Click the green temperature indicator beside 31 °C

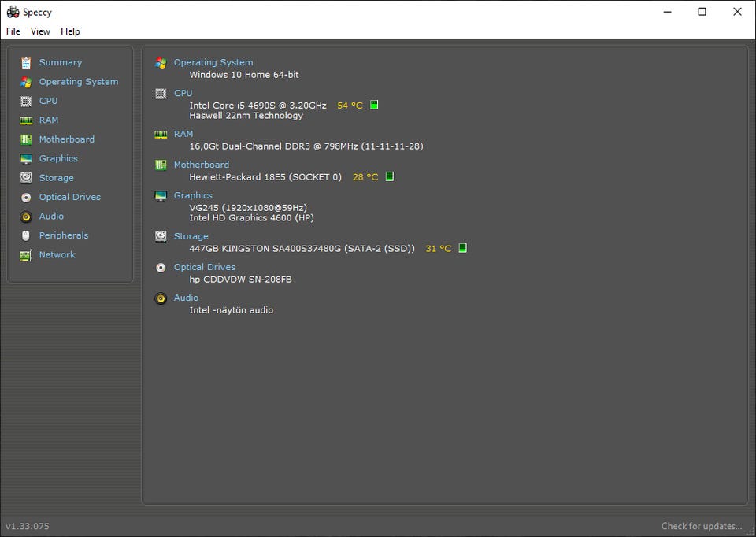(462, 248)
